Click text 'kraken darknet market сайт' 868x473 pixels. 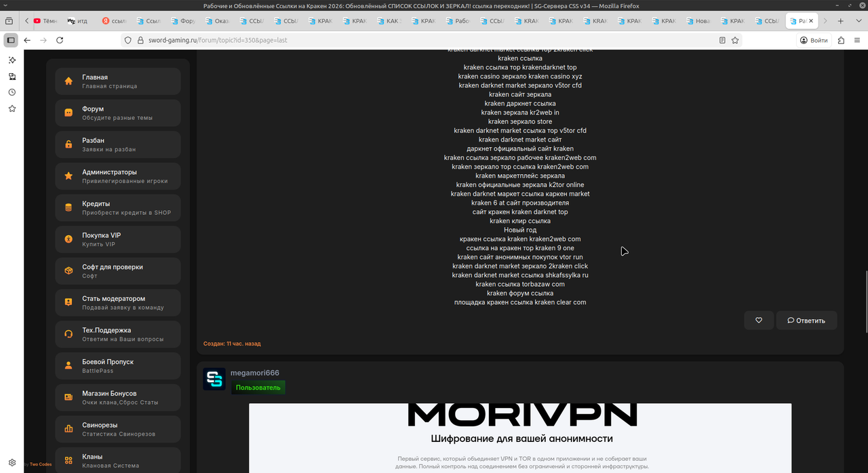pyautogui.click(x=520, y=140)
